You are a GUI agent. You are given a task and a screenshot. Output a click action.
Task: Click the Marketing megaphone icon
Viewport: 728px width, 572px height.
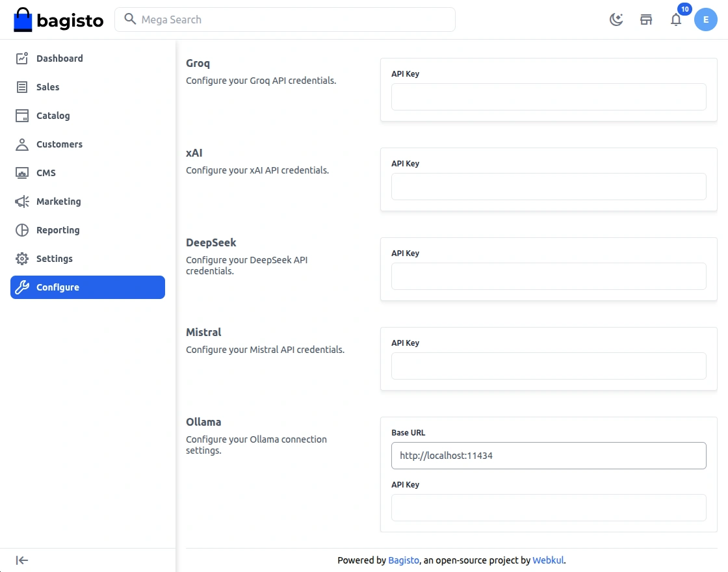tap(22, 201)
